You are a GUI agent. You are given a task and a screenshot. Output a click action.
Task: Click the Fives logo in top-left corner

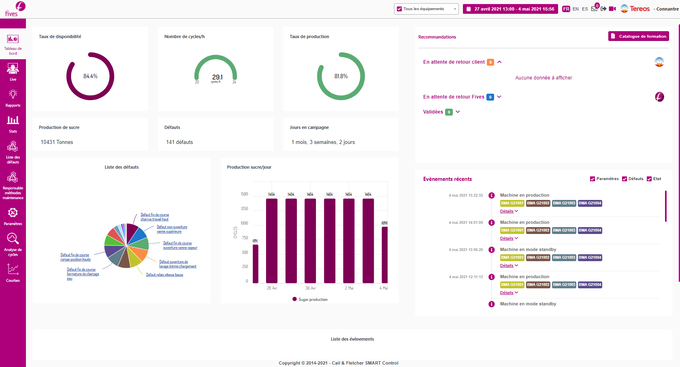pos(14,9)
